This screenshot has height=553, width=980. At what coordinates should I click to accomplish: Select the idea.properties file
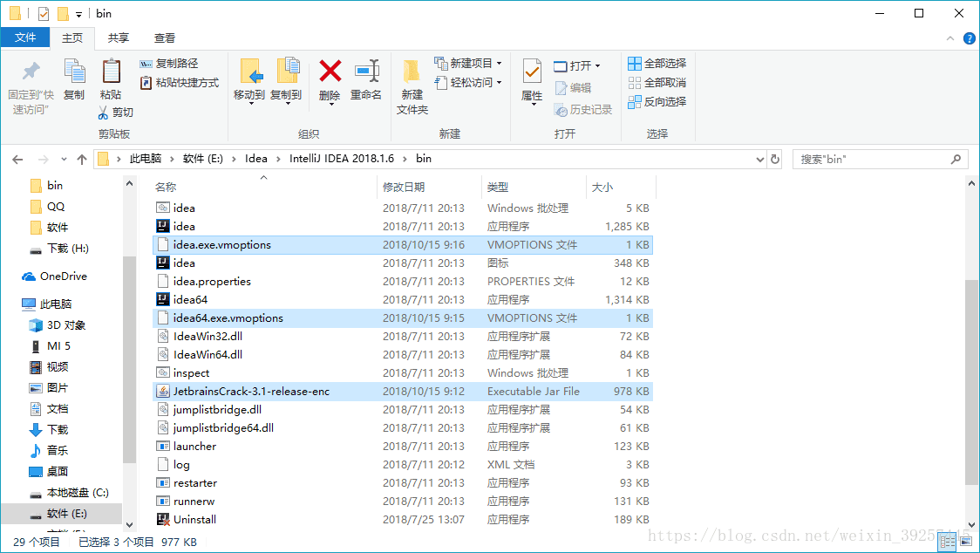pyautogui.click(x=403, y=282)
